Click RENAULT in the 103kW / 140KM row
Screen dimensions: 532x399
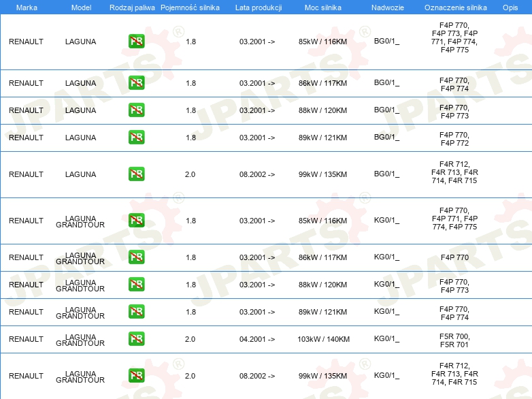click(x=26, y=339)
